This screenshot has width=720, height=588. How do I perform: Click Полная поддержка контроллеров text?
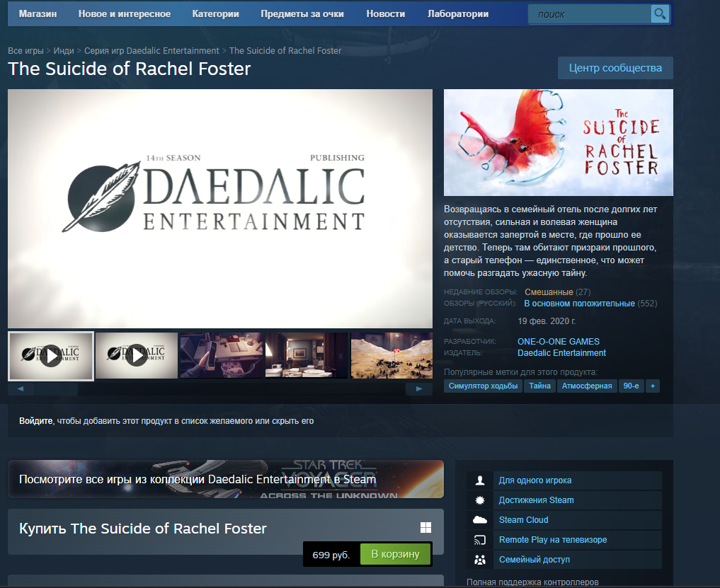coord(532,582)
